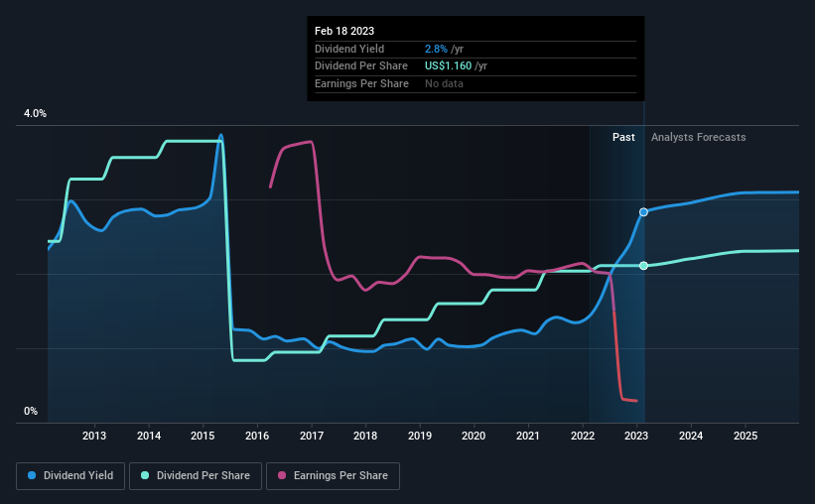Image resolution: width=815 pixels, height=504 pixels.
Task: Click the pink dot in Earnings Per Share legend
Action: [282, 475]
